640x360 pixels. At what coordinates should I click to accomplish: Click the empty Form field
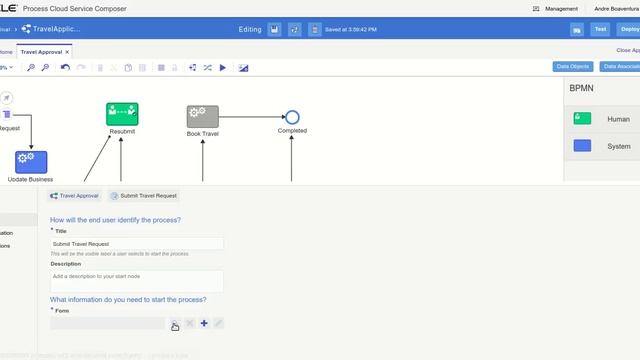pyautogui.click(x=108, y=323)
